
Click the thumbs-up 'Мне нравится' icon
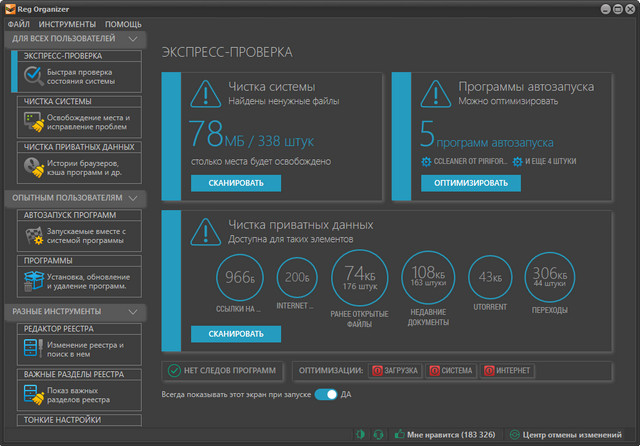point(400,435)
